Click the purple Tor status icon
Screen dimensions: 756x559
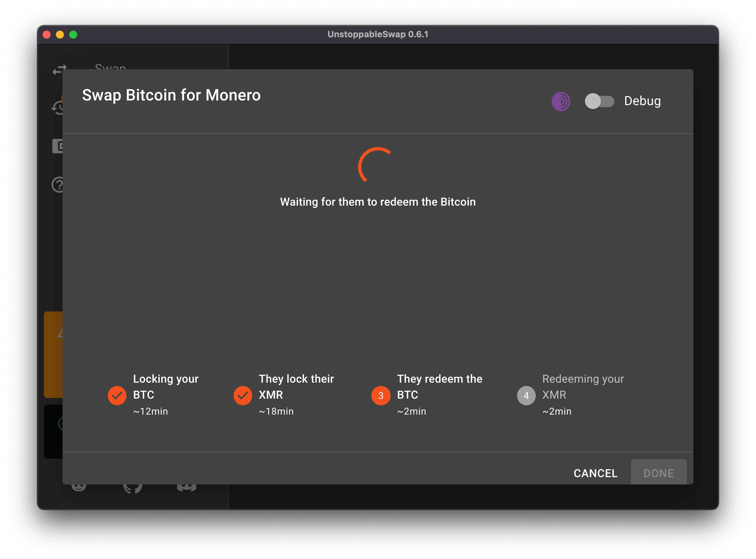click(561, 101)
